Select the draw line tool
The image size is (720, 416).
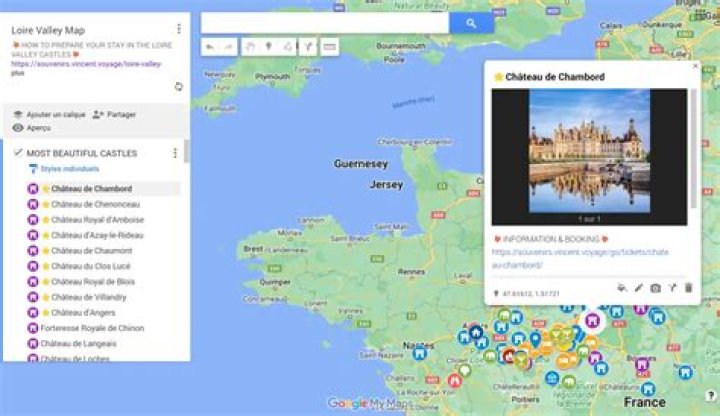point(287,46)
